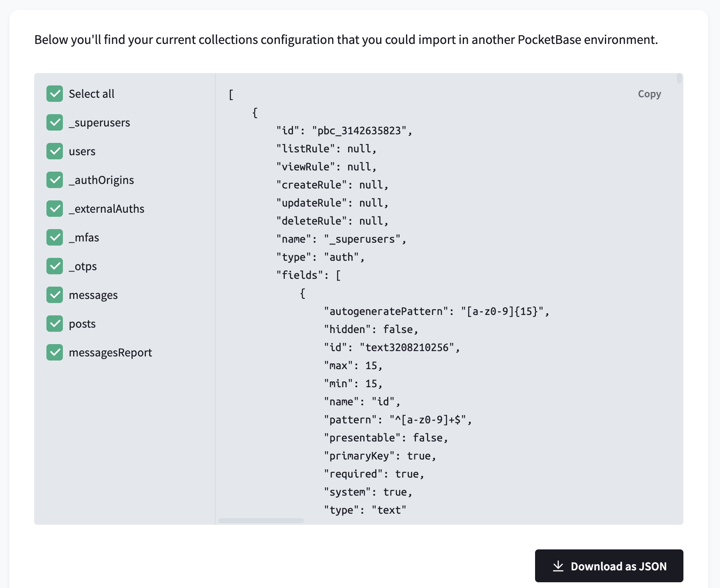
Task: Uncheck the _superusers collection
Action: coord(55,122)
